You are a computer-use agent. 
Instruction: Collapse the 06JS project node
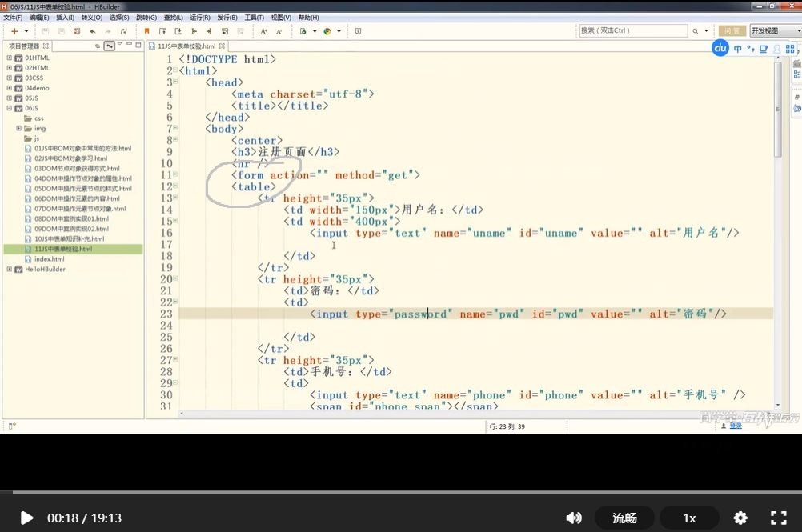(x=10, y=108)
